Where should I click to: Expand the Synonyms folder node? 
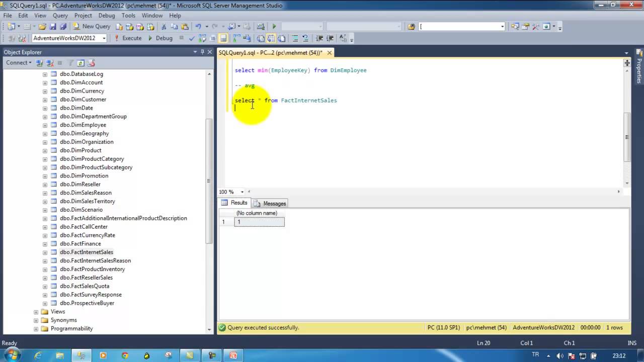coord(36,320)
